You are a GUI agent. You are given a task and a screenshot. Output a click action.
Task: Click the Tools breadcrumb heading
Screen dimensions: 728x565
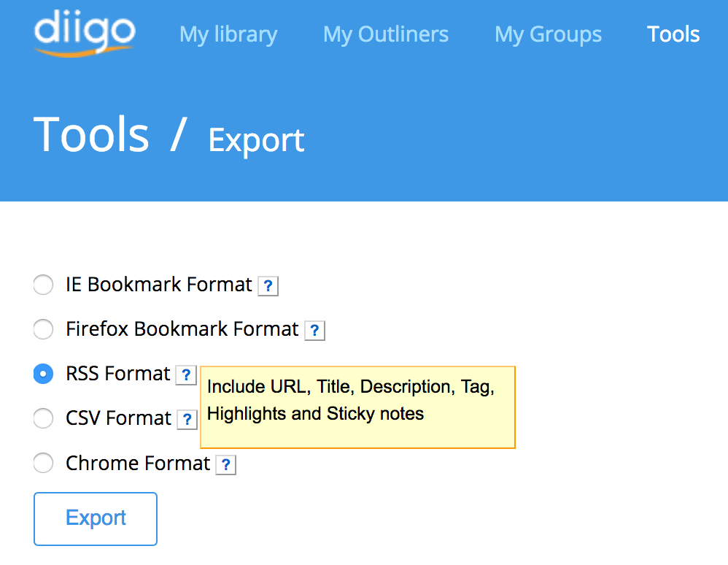91,135
